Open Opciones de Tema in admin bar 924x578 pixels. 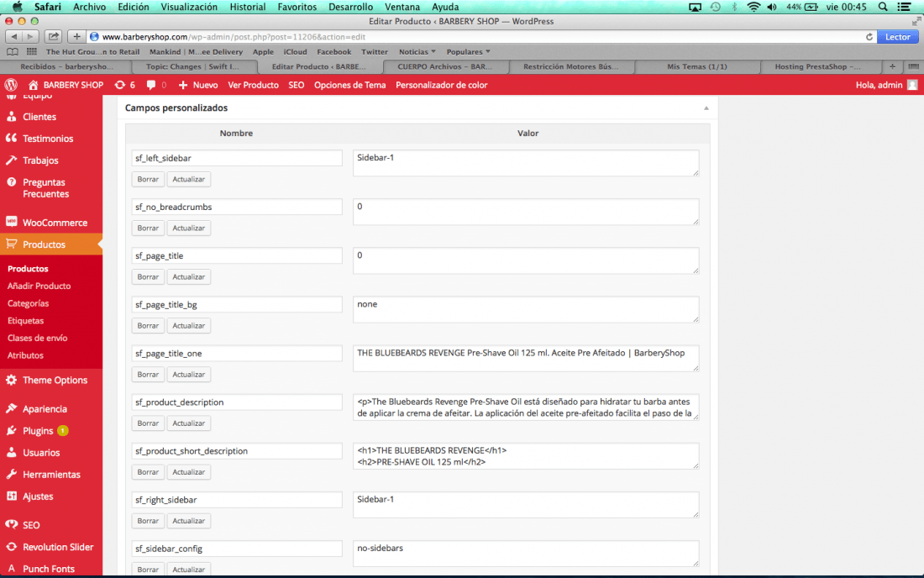(x=350, y=85)
